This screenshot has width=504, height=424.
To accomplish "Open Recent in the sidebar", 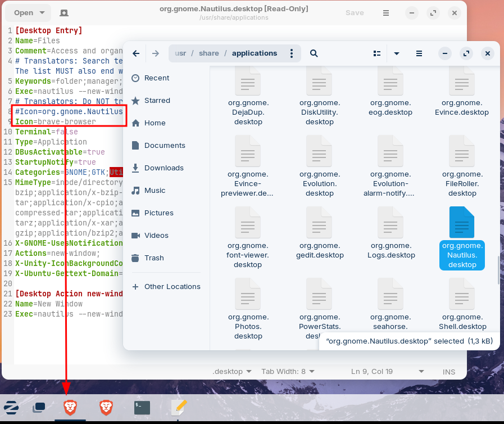I will 166,78.
